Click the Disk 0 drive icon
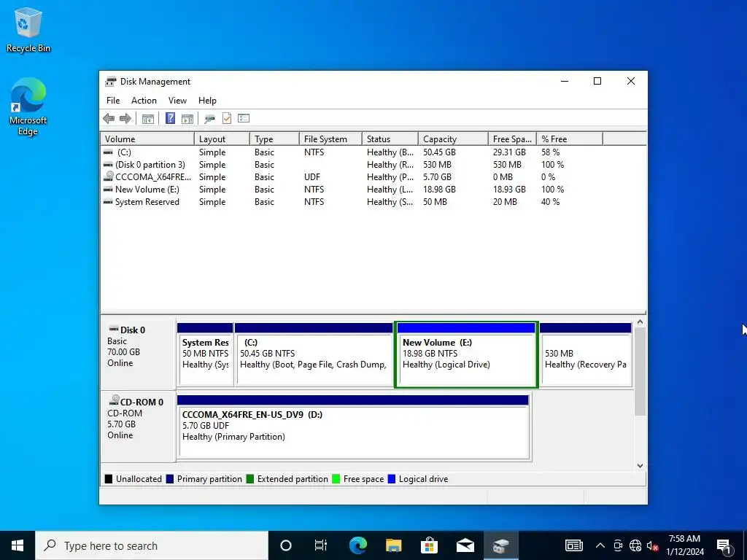 113,329
